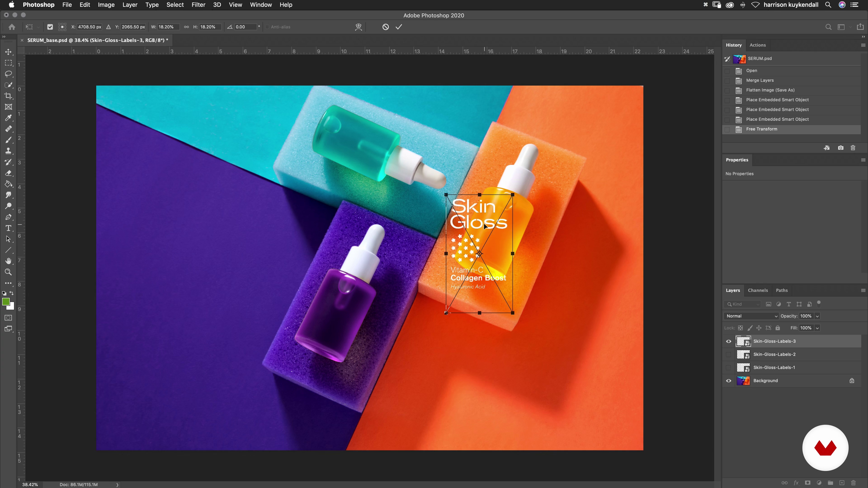Open the Filter menu
Screen dimensions: 868x488
click(x=198, y=5)
